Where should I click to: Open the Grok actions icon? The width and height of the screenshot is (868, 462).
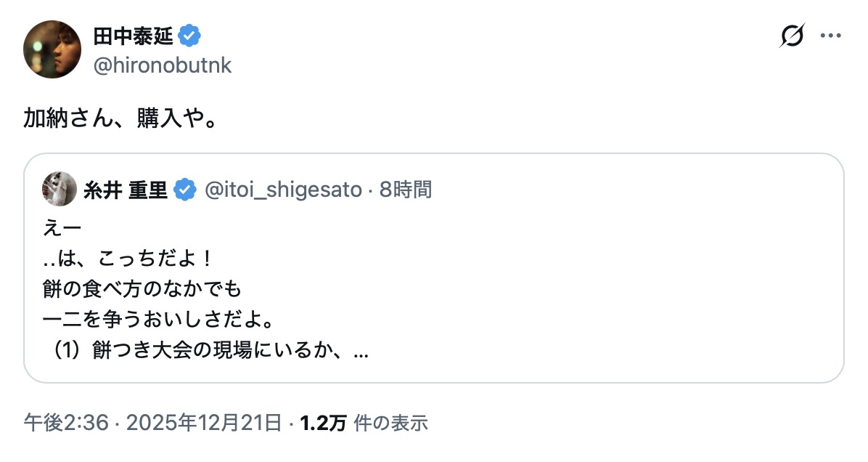(x=792, y=36)
